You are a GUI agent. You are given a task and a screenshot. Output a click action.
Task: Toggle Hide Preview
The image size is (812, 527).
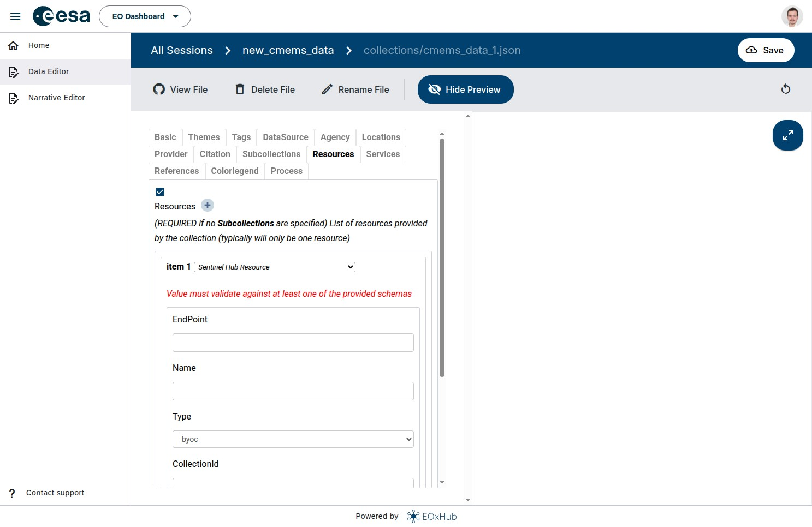(465, 89)
